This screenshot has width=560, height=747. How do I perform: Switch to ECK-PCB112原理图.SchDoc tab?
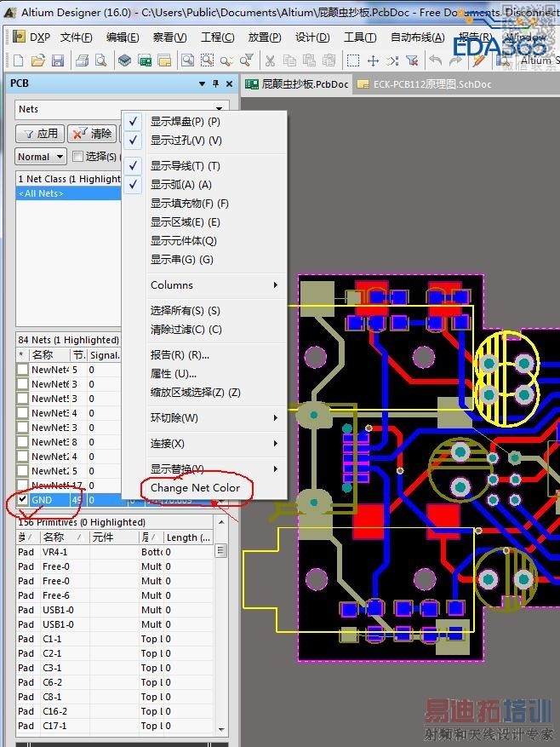pyautogui.click(x=426, y=84)
